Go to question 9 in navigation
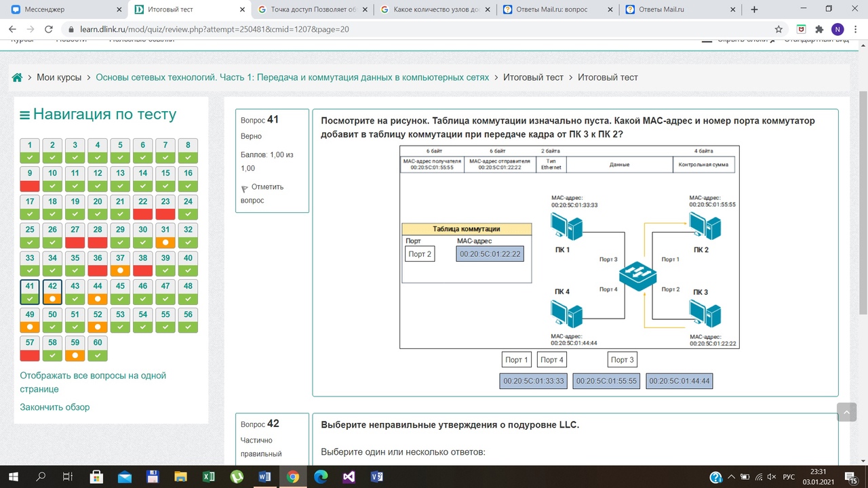 30,179
